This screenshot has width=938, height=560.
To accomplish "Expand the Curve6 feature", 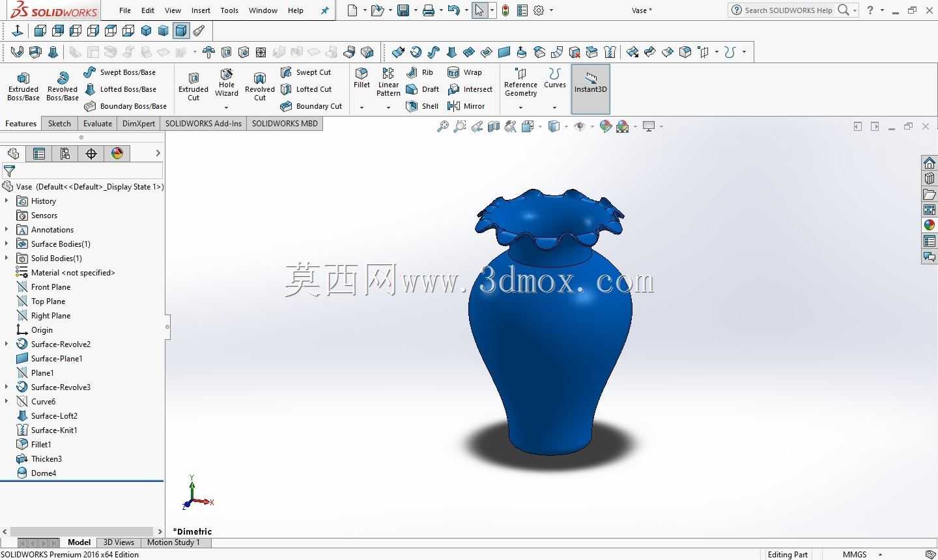I will point(7,402).
